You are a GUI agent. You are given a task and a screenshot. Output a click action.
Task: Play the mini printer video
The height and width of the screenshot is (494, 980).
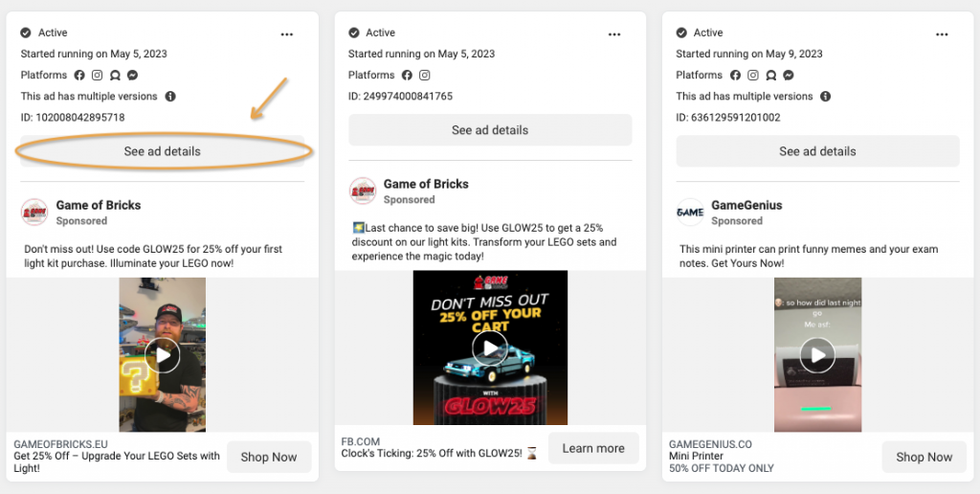pos(817,356)
